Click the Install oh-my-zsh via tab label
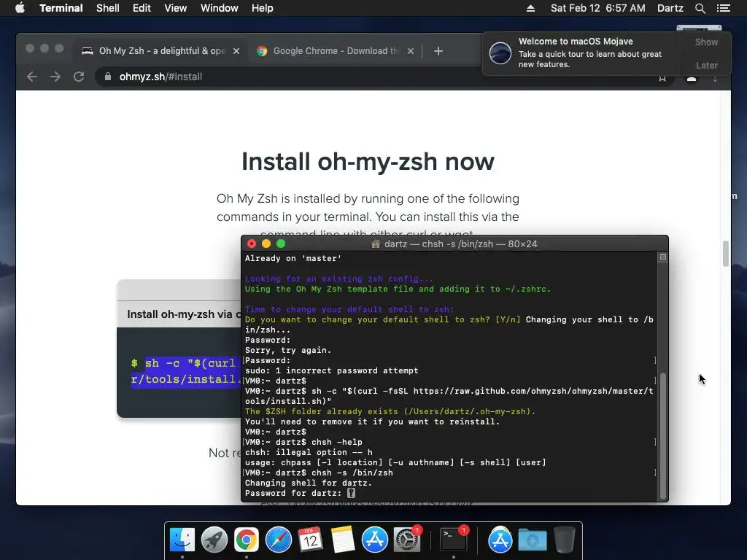Viewport: 747px width, 560px height. [184, 314]
